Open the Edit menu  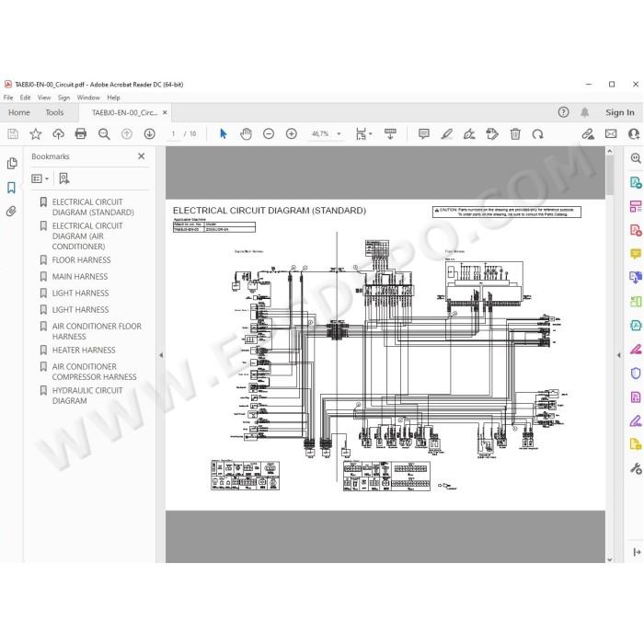coord(25,98)
